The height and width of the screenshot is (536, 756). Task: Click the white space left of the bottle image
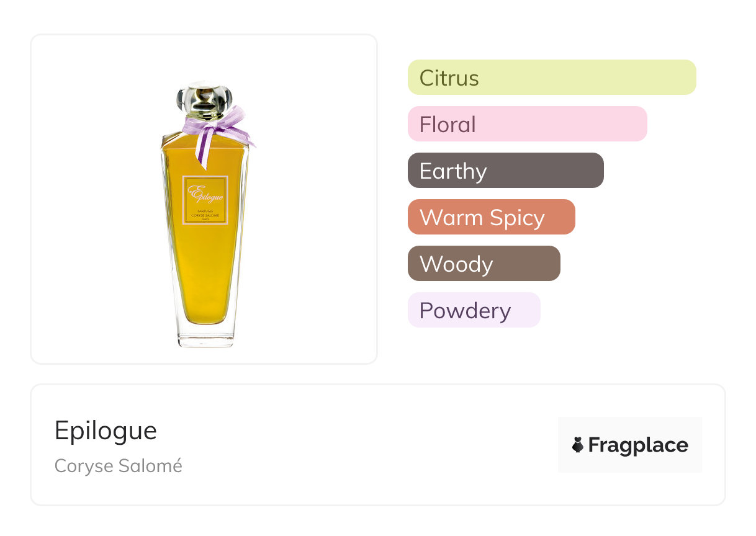coord(93,199)
